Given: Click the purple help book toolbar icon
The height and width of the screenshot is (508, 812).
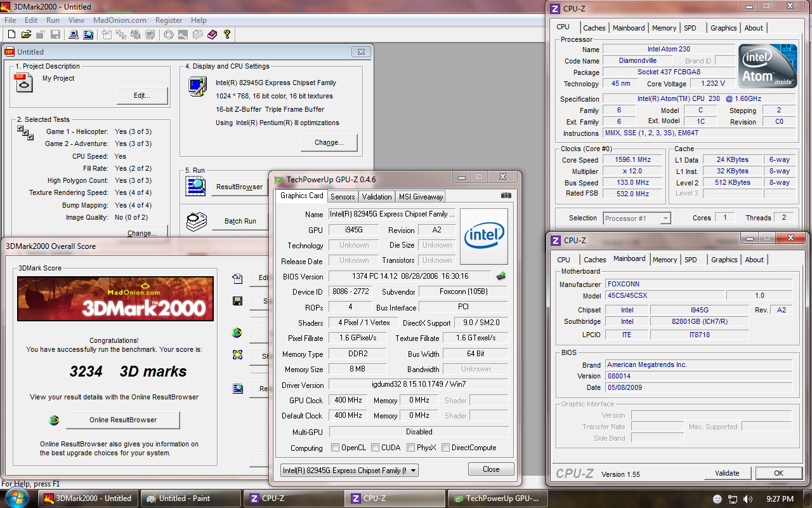Looking at the screenshot, I should coord(212,34).
